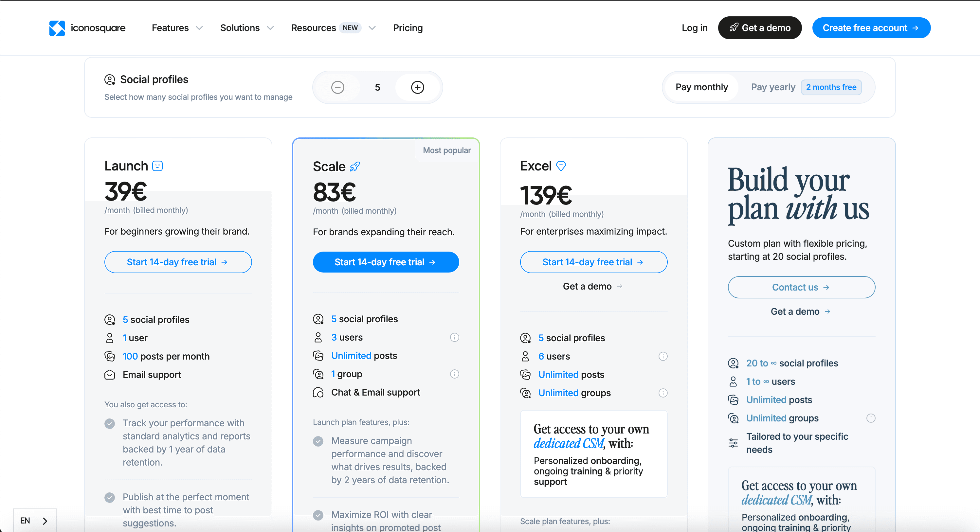Click the Social profiles heading icon
The image size is (980, 532).
click(x=110, y=80)
